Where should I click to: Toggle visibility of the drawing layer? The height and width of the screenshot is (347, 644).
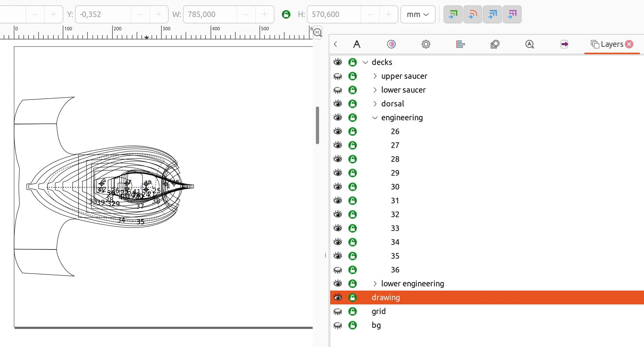tap(339, 298)
